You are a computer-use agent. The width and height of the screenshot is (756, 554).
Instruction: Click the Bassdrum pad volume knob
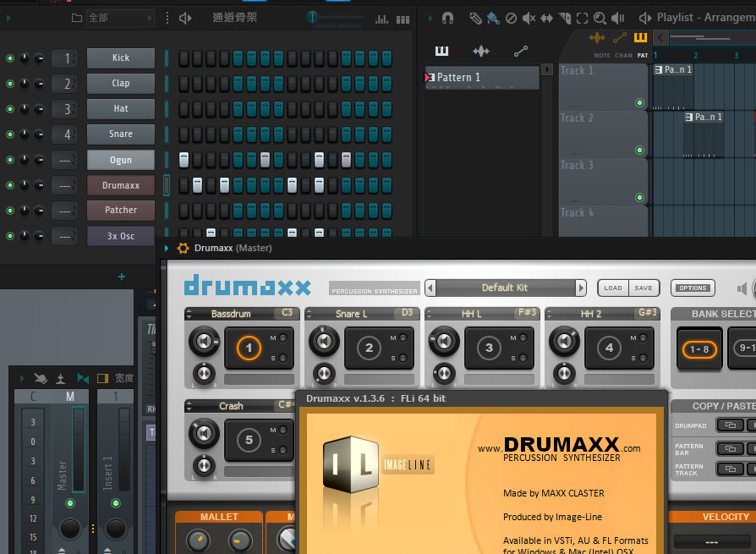(x=204, y=342)
